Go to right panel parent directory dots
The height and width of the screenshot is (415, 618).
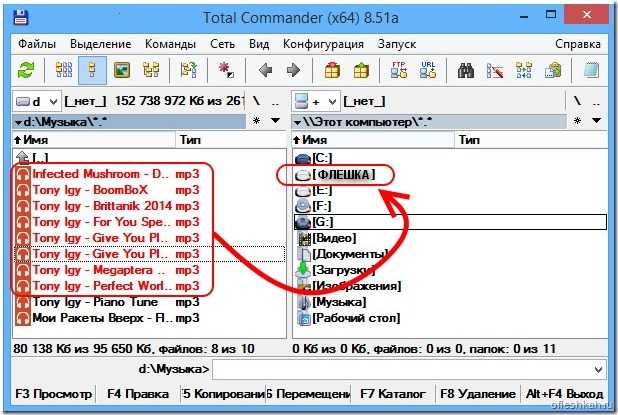tap(596, 102)
